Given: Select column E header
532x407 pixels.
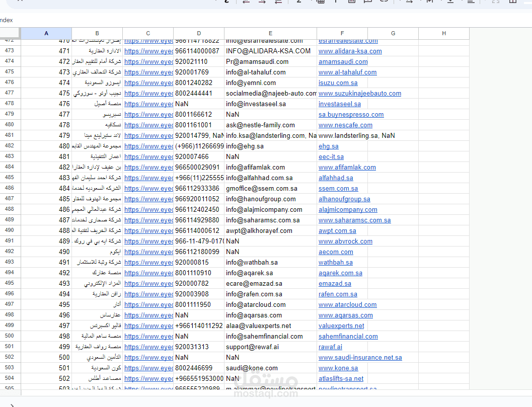Looking at the screenshot, I should 270,33.
